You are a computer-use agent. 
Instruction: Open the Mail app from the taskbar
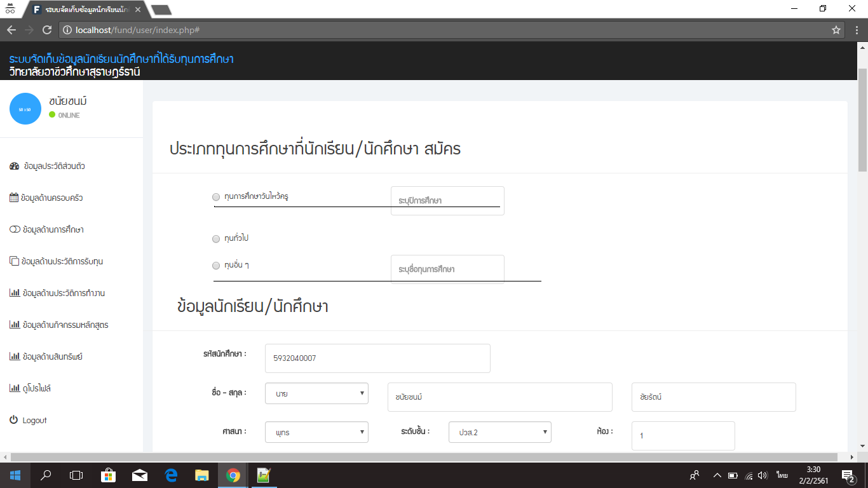(x=139, y=475)
